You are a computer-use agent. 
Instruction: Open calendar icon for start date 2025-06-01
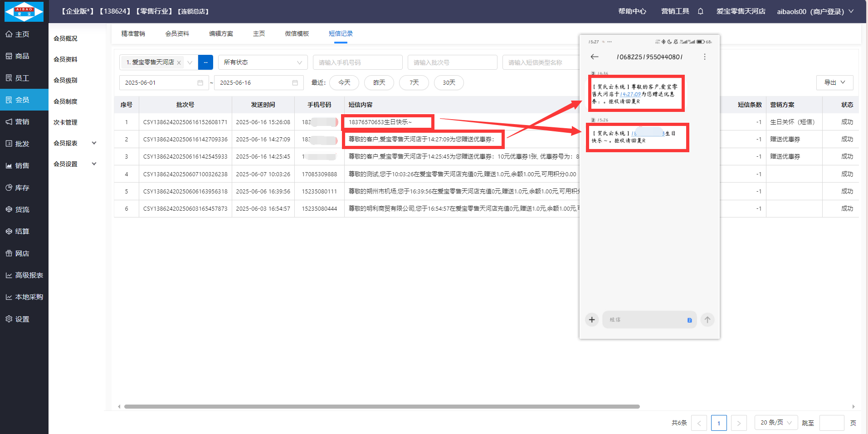[x=200, y=83]
